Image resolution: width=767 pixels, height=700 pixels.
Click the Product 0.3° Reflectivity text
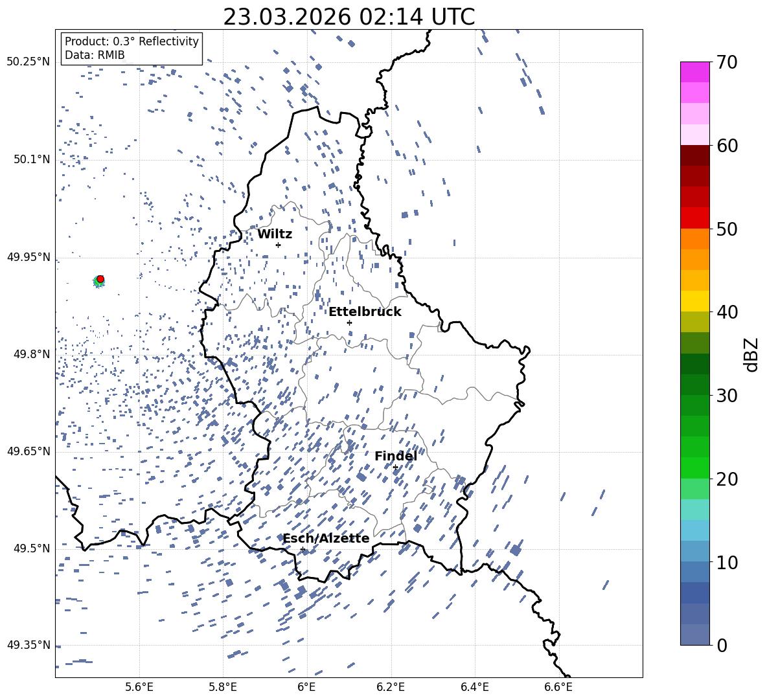tap(132, 41)
